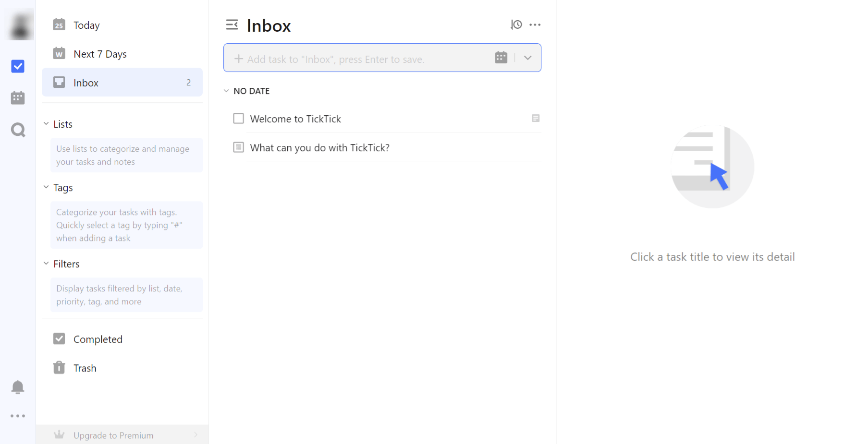Click the Filters section label
Viewport: 868px width, 444px height.
(x=66, y=264)
